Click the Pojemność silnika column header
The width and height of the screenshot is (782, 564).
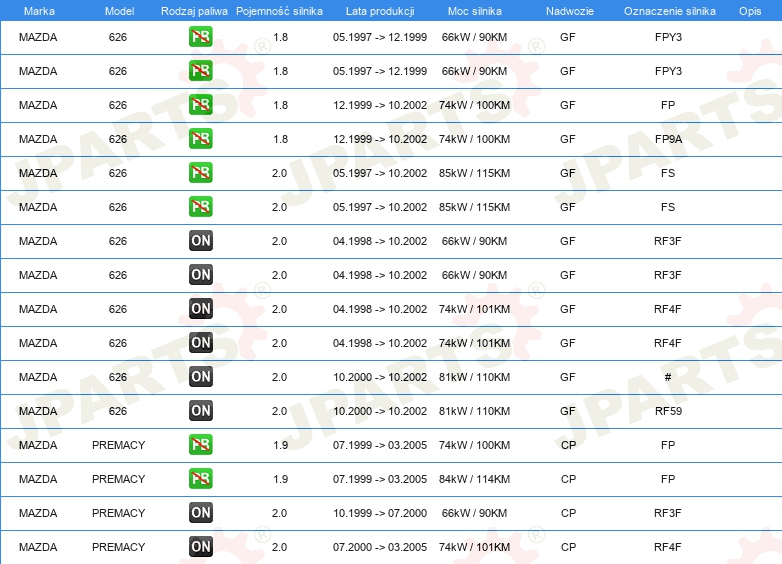point(279,11)
